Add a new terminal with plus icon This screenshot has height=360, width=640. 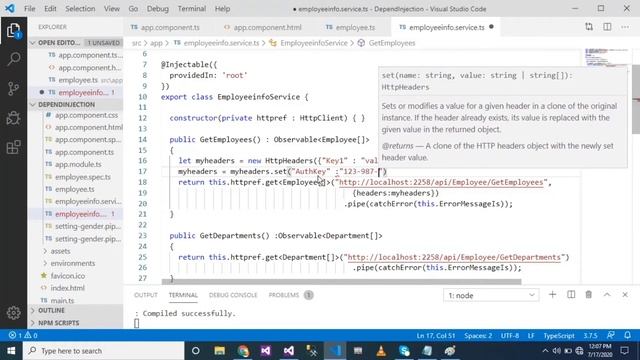pyautogui.click(x=552, y=295)
